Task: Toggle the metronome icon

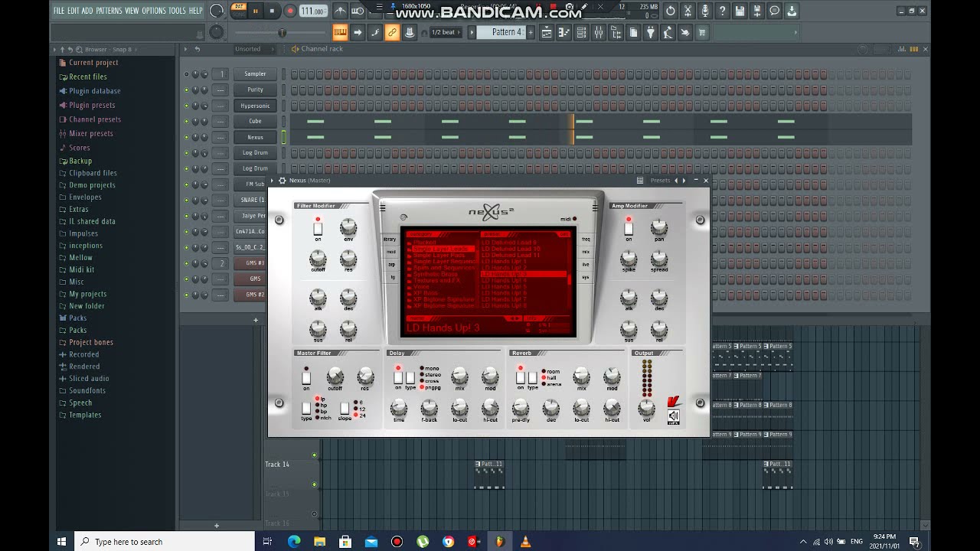Action: pos(340,11)
